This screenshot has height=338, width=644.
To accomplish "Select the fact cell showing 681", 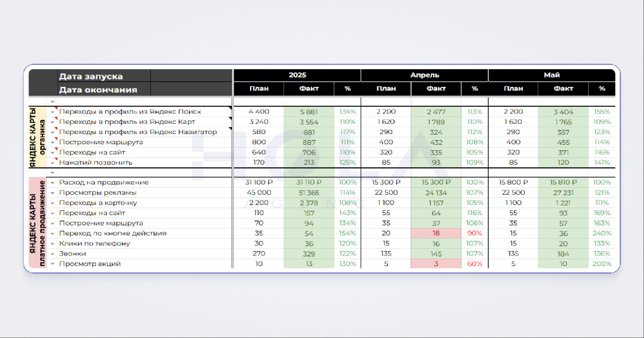I will pos(309,132).
